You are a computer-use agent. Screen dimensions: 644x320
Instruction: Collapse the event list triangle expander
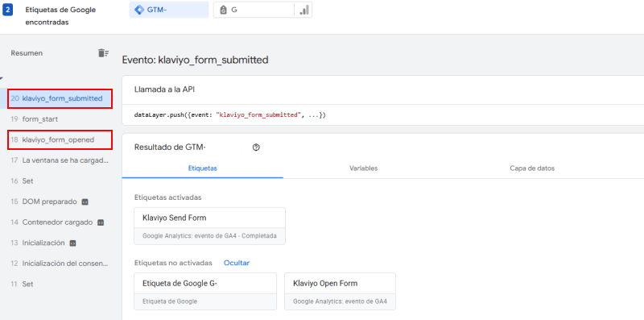(2, 78)
